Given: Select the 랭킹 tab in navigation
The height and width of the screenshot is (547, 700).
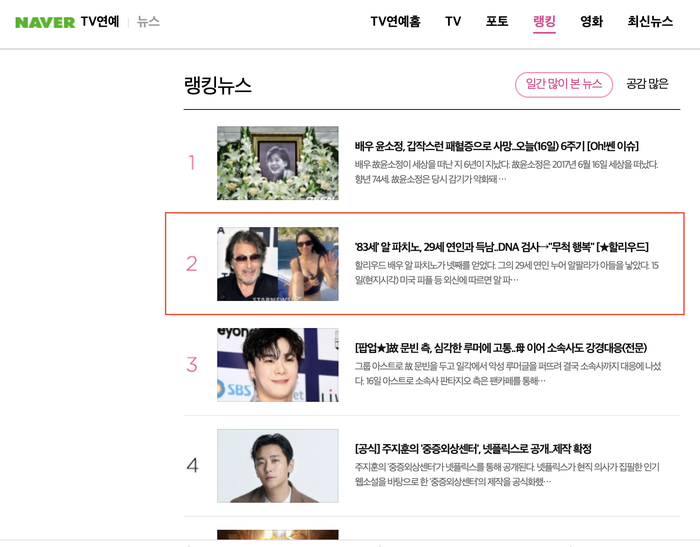Looking at the screenshot, I should 544,21.
